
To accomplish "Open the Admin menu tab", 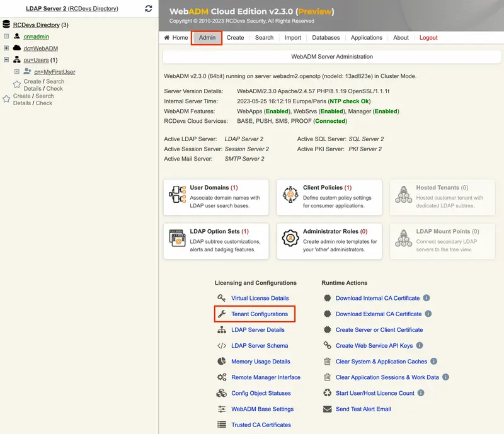I will click(x=207, y=38).
